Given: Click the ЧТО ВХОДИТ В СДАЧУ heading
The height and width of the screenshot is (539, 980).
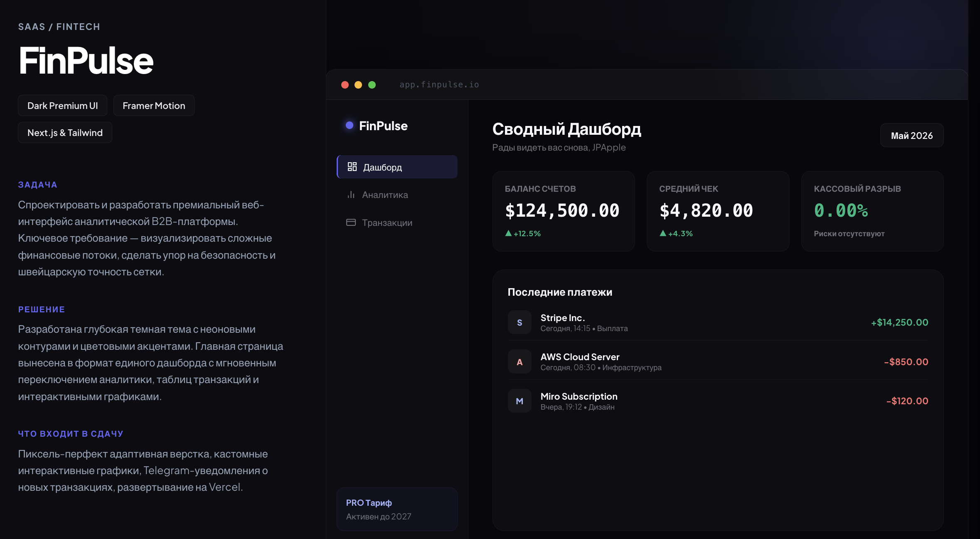Looking at the screenshot, I should click(71, 434).
